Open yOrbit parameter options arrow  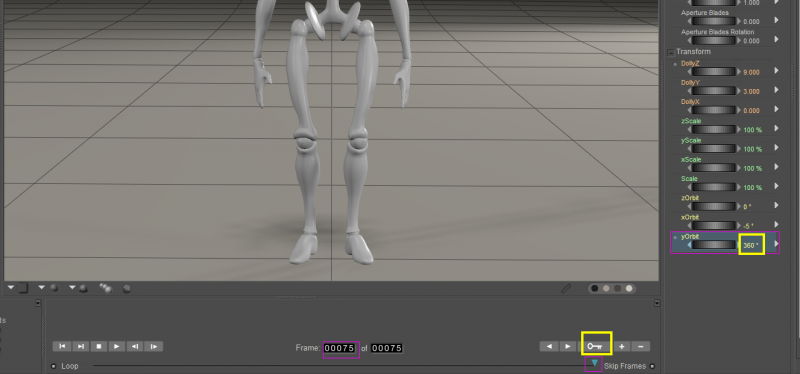click(776, 244)
